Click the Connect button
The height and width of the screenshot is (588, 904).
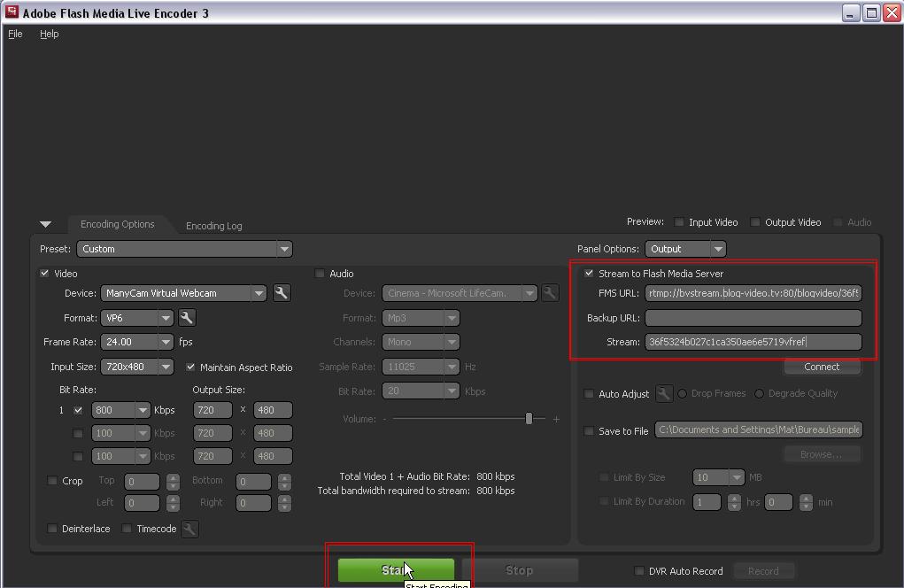[x=823, y=367]
